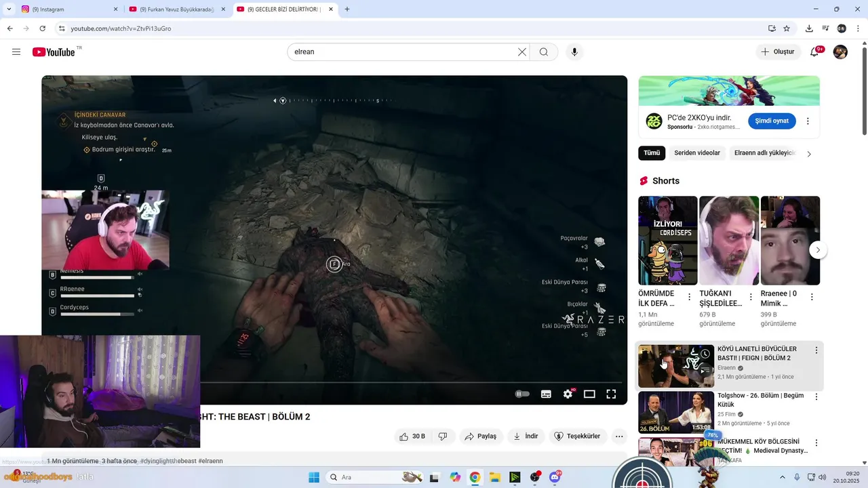Open the YouTube hamburger guide menu
This screenshot has width=868, height=488.
coord(16,52)
